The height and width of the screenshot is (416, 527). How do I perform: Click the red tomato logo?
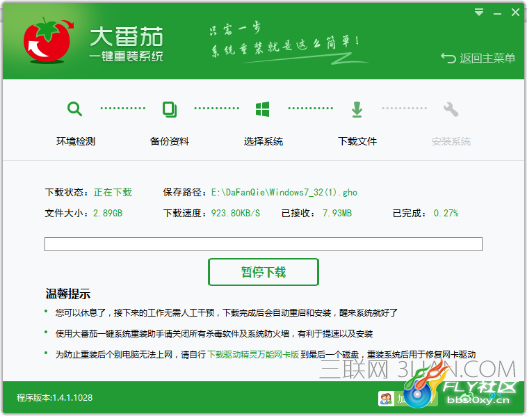pos(48,41)
